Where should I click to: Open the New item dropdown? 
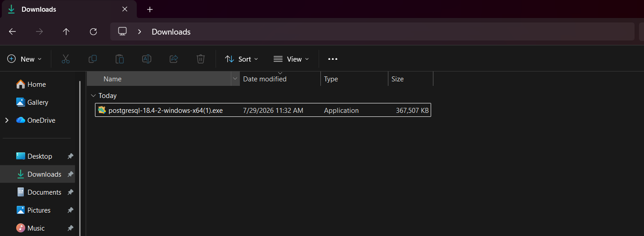[x=25, y=59]
